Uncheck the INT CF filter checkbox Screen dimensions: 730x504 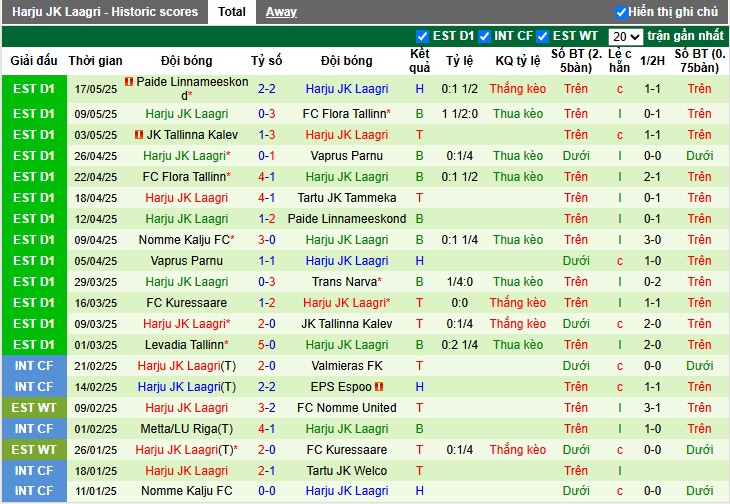pos(486,36)
